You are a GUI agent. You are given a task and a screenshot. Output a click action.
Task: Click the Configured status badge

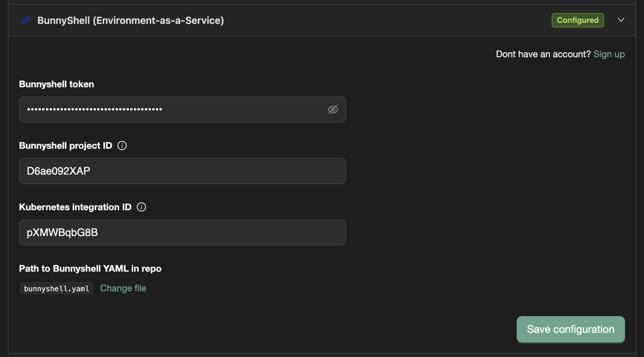(578, 20)
